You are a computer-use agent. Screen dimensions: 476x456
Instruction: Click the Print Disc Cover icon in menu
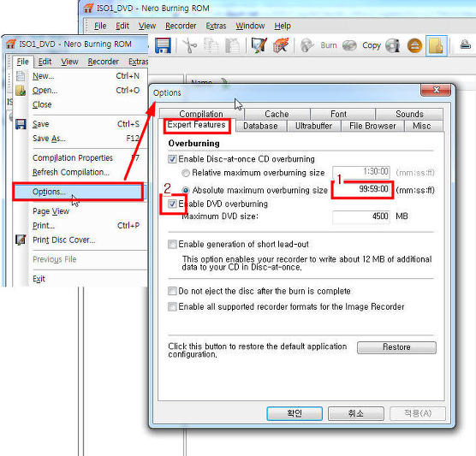tap(21, 240)
